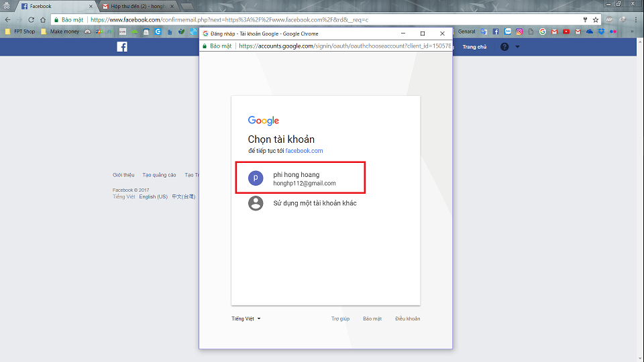This screenshot has width=644, height=362.
Task: View main window Bảo mật site info
Action: [68, 19]
